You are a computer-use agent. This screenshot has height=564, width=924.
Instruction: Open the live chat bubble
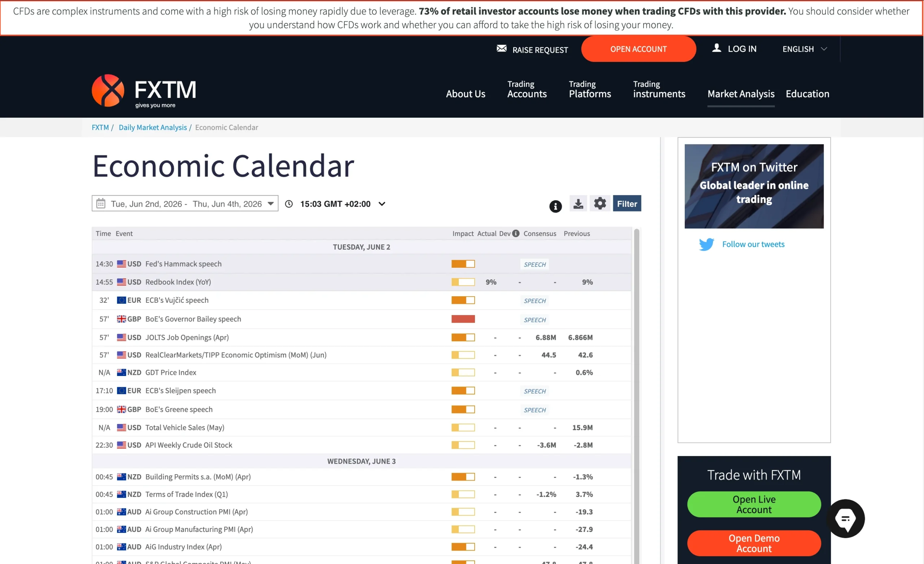[x=845, y=519]
